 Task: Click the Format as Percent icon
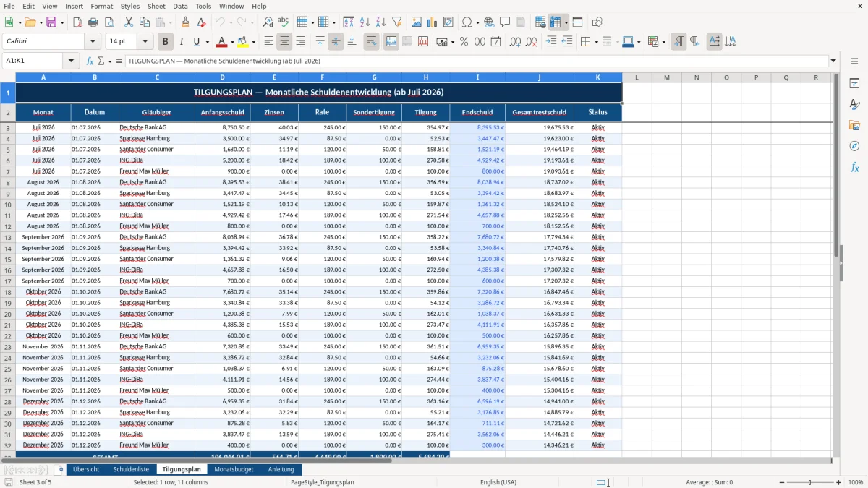point(464,42)
